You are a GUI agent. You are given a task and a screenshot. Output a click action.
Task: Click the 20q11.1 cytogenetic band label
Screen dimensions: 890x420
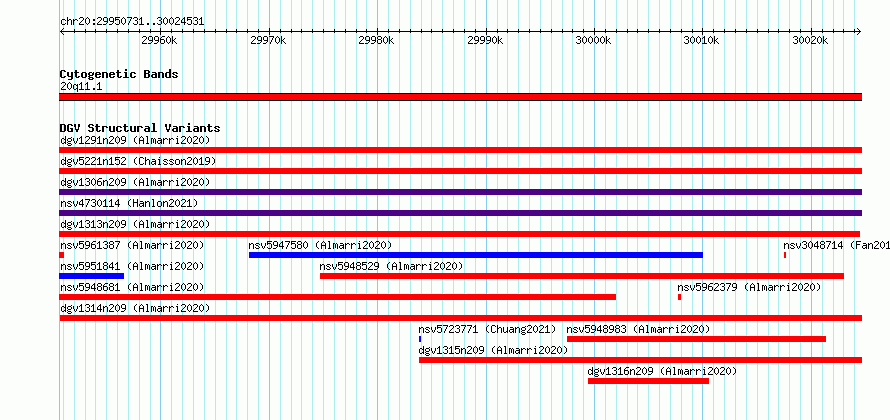(x=81, y=87)
